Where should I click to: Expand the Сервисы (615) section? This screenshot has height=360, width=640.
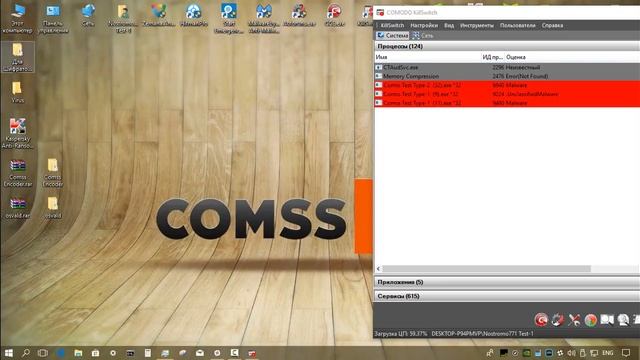[x=507, y=296]
